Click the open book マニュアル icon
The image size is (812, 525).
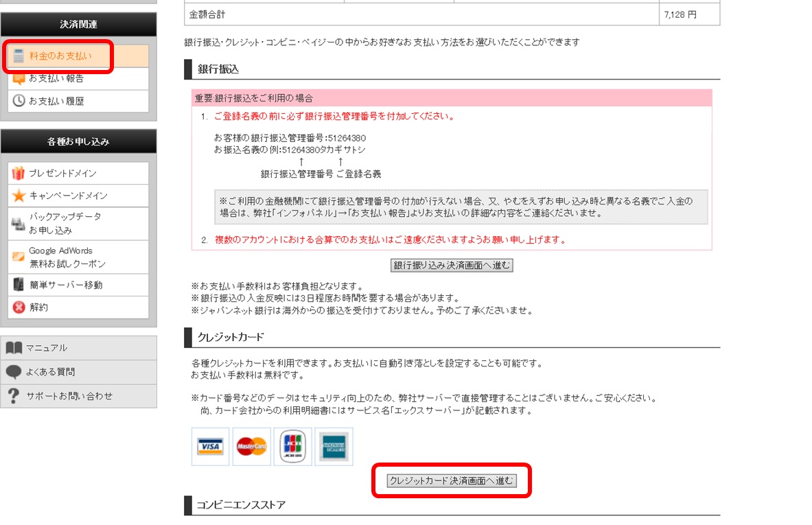pos(14,348)
